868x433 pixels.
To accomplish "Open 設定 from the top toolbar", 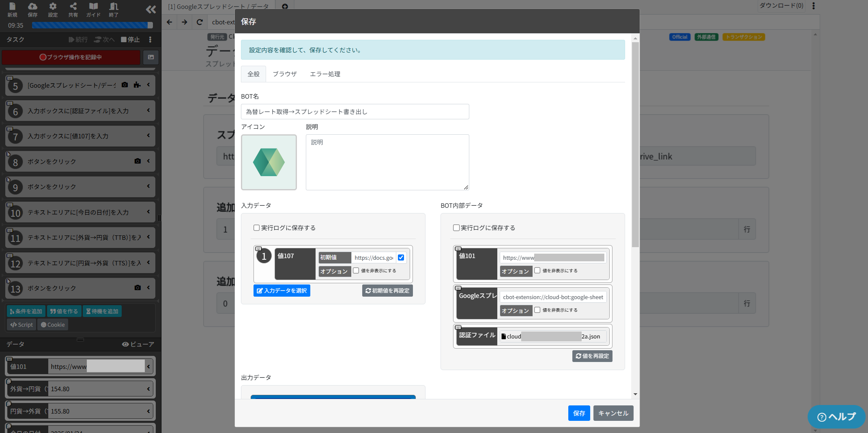I will click(53, 9).
